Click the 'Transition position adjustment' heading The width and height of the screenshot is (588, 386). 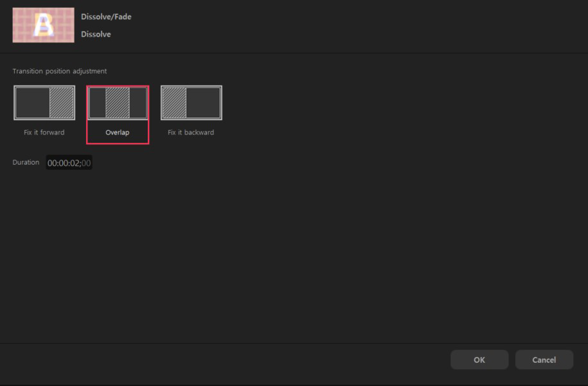coord(60,71)
